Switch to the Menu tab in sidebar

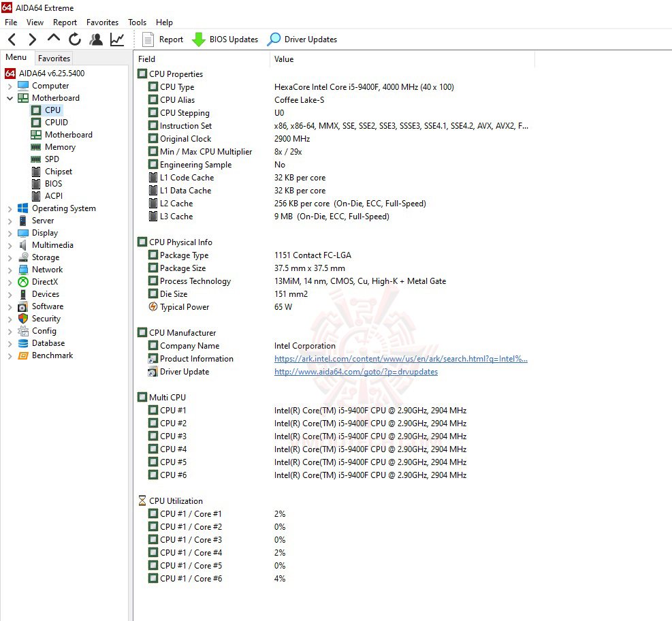click(x=16, y=57)
